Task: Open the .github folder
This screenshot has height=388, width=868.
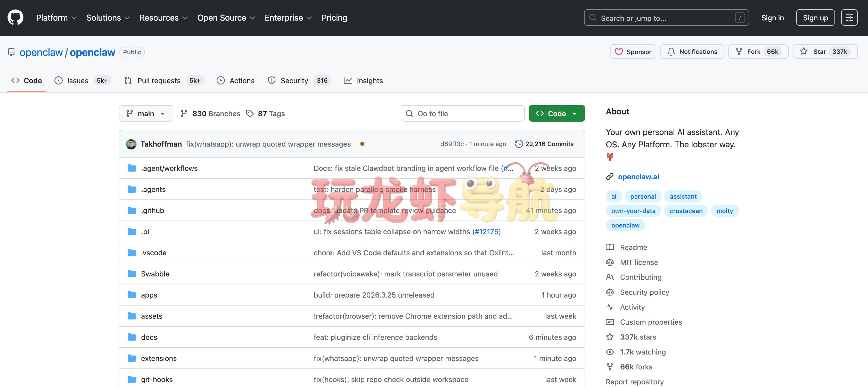Action: (153, 211)
